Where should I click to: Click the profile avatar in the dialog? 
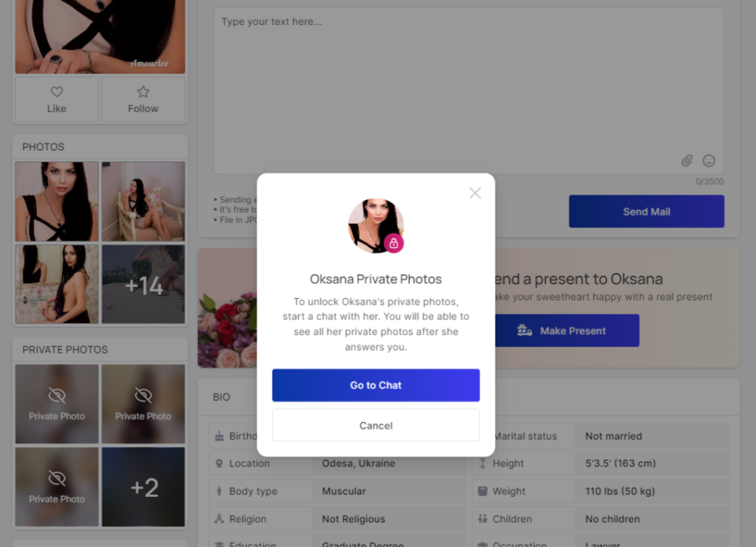(x=373, y=224)
